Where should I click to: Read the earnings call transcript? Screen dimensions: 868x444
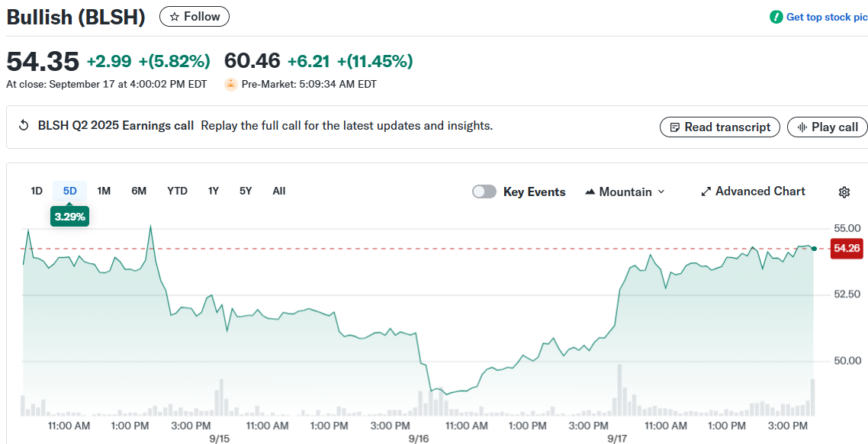(719, 127)
